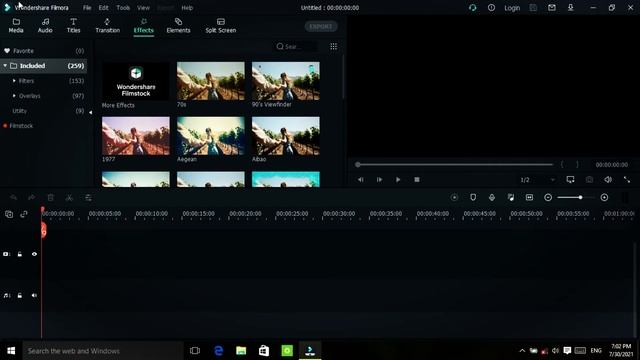The height and width of the screenshot is (360, 640).
Task: Open the View menu
Action: [x=143, y=8]
